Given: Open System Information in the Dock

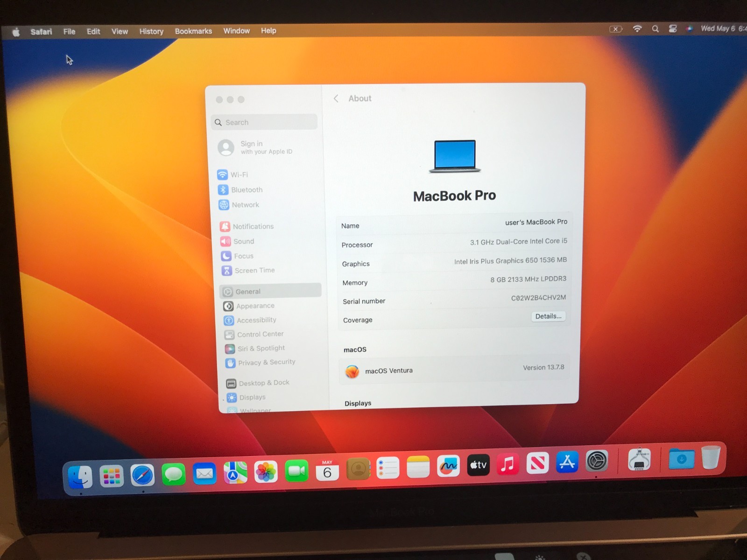Looking at the screenshot, I should pos(639,460).
